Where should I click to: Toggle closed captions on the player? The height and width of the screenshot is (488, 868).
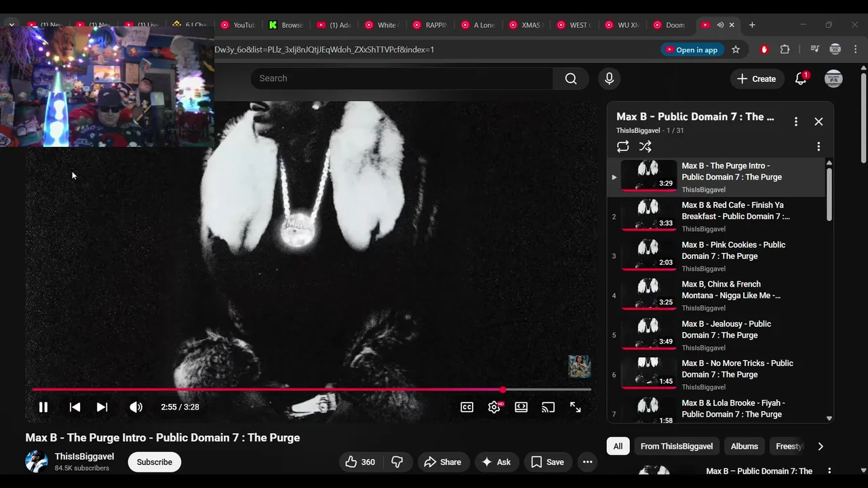coord(467,407)
